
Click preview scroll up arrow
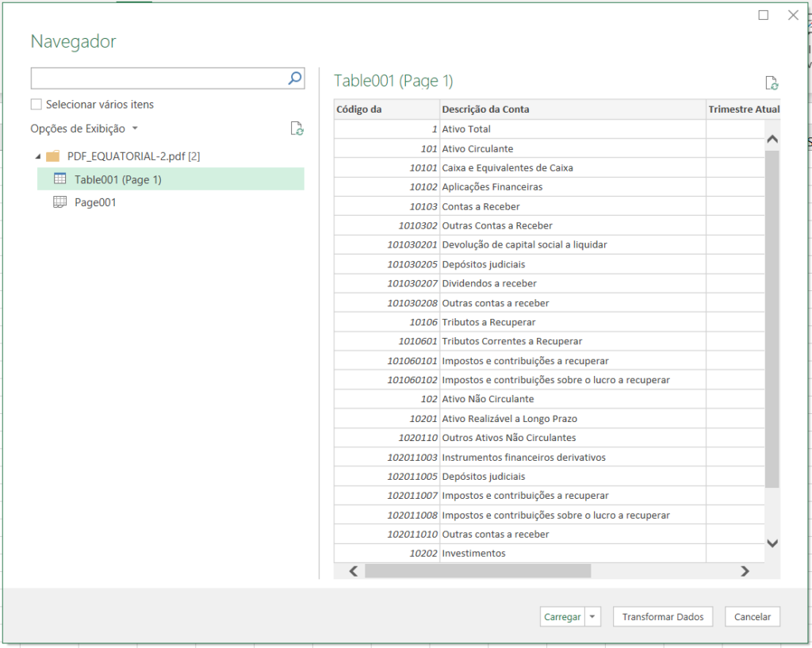click(x=772, y=139)
